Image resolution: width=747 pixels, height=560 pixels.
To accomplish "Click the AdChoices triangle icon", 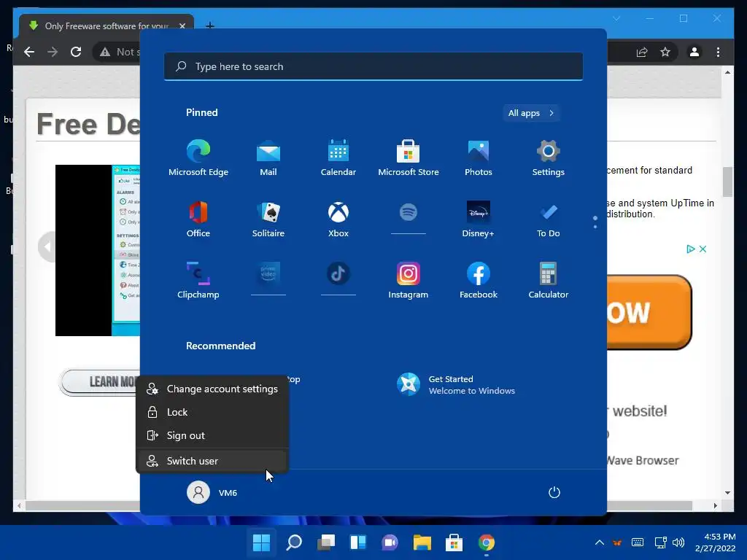I will [690, 249].
